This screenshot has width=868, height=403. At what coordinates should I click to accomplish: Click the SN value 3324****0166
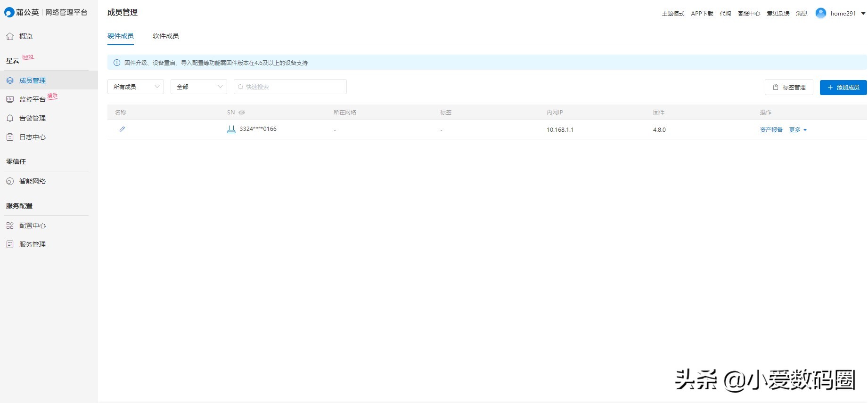pyautogui.click(x=258, y=129)
